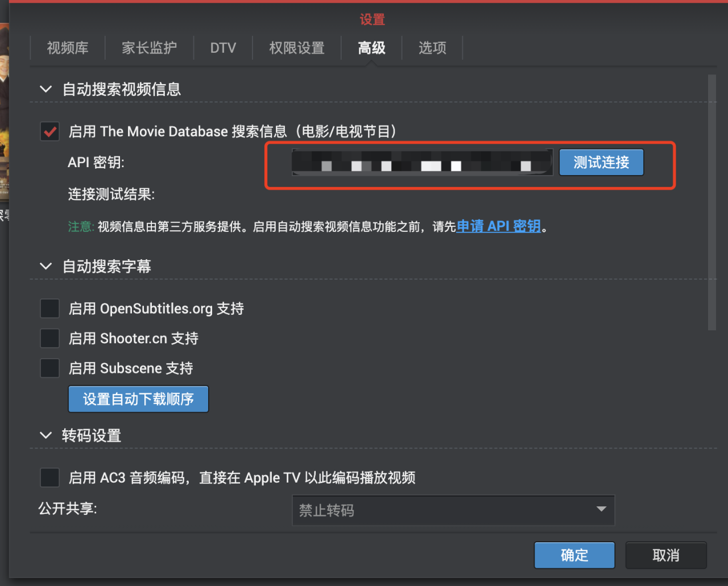Switch to the 选项 tab
Viewport: 728px width, 586px height.
click(x=432, y=48)
